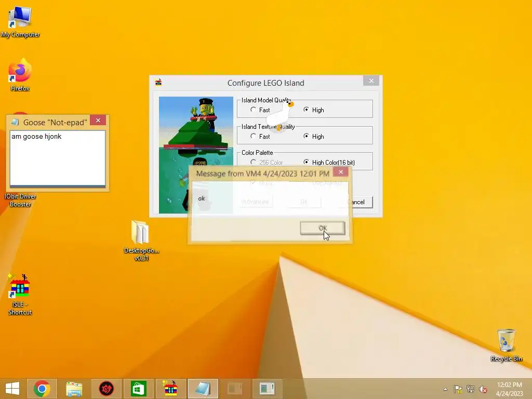This screenshot has width=532, height=399.
Task: Open the Recycle Bin
Action: [x=506, y=345]
